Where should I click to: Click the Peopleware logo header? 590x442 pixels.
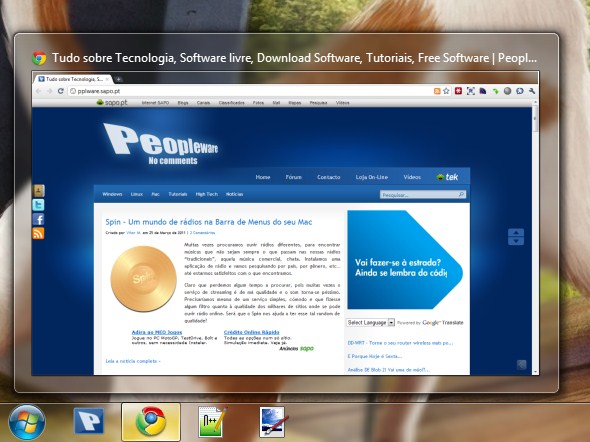click(161, 144)
